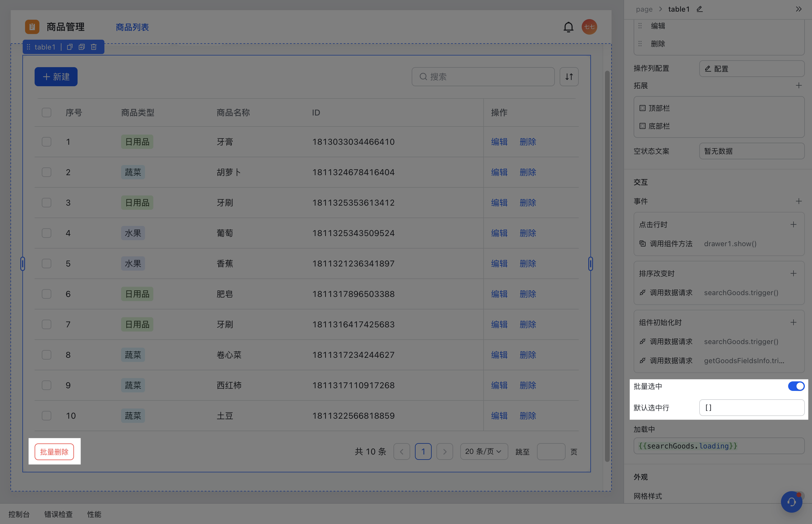
Task: Add action to 组件初始化时 event
Action: pyautogui.click(x=793, y=322)
